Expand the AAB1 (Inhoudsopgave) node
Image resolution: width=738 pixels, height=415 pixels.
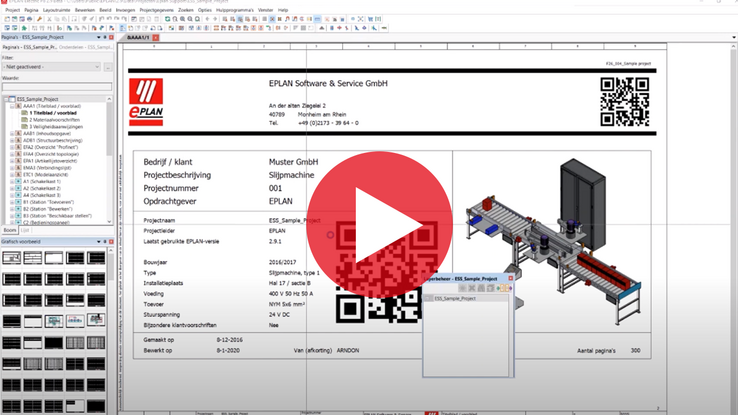(12, 134)
